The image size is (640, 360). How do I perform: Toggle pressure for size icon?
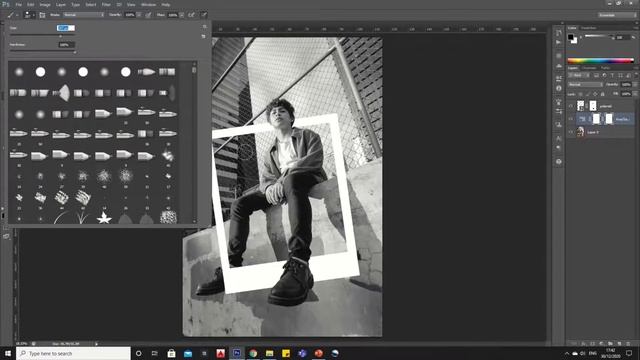(x=204, y=15)
